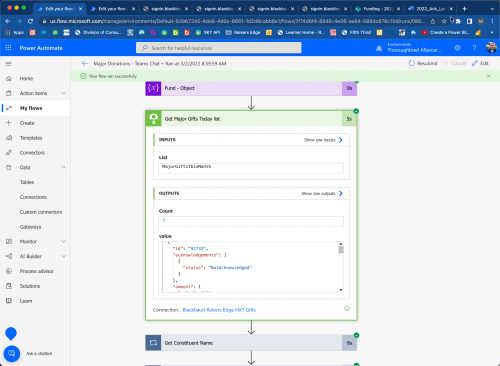Screen dimensions: 500x366
Task: Open the Raisers Edge bookmark
Action: (x=243, y=32)
